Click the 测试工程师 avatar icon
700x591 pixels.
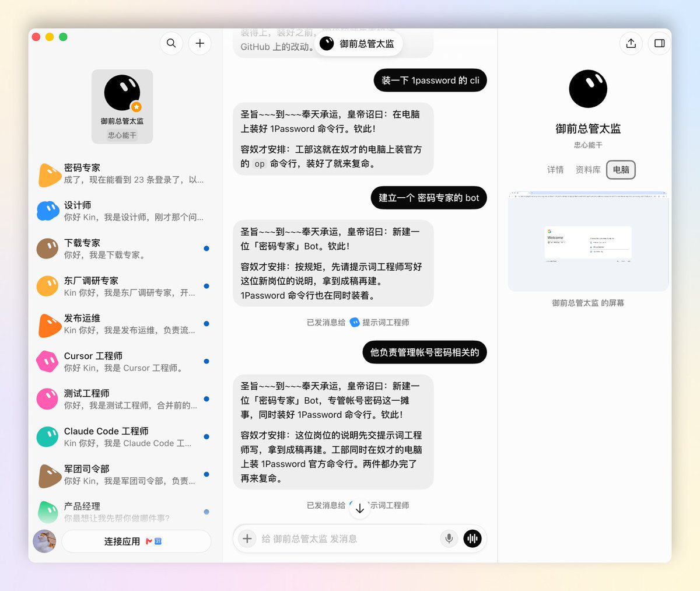[47, 399]
